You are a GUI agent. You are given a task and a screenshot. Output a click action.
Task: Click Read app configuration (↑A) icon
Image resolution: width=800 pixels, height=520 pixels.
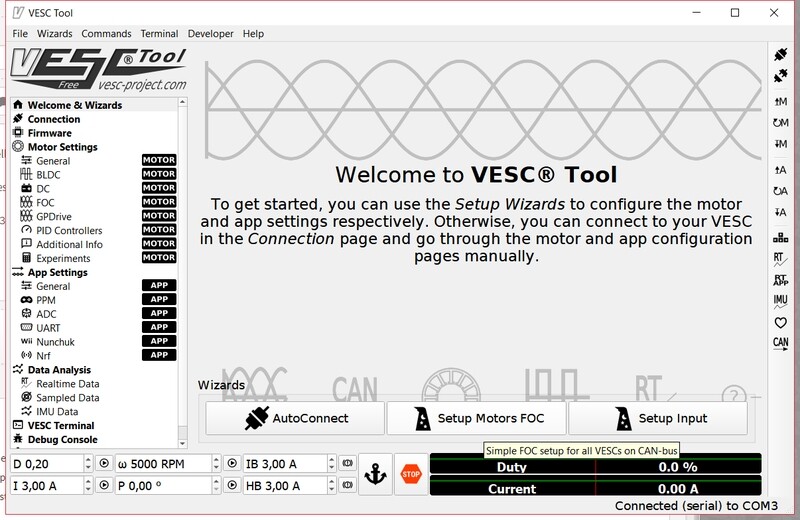coord(780,170)
